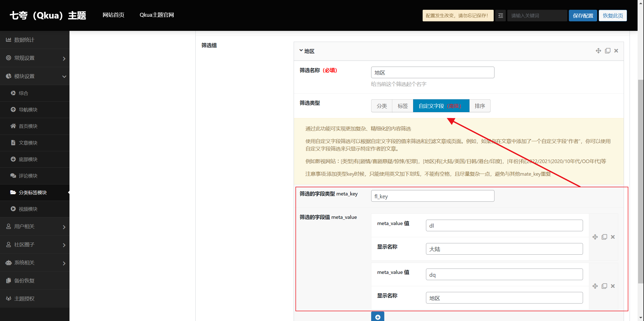Click the 主题授权 icon

[x=8, y=298]
